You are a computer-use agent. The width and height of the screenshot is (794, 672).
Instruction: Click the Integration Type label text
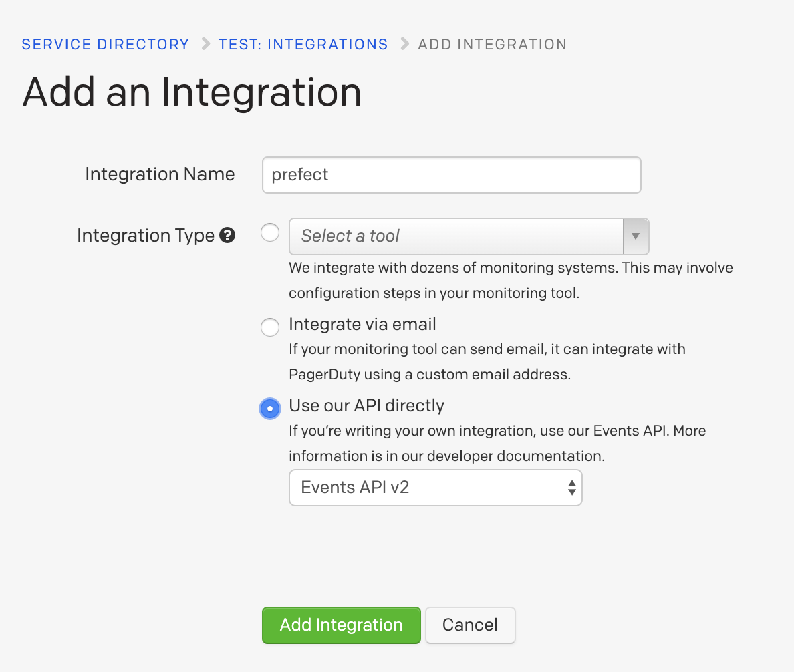(x=146, y=236)
